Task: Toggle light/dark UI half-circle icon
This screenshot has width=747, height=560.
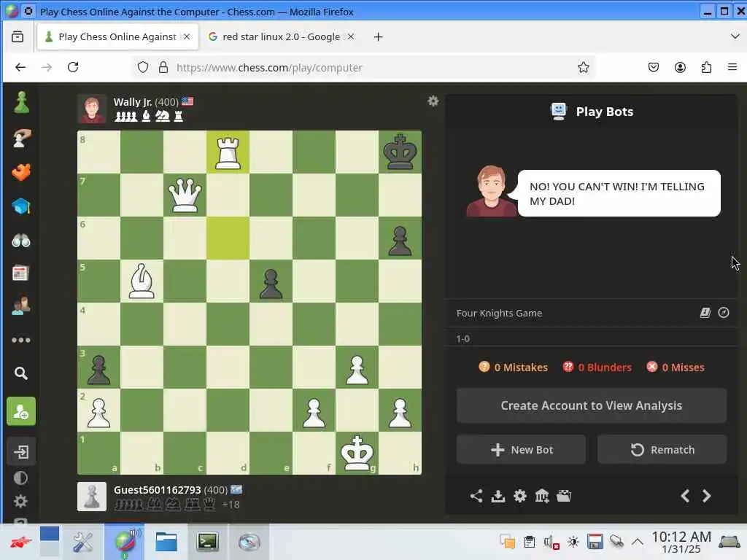Action: [x=20, y=478]
